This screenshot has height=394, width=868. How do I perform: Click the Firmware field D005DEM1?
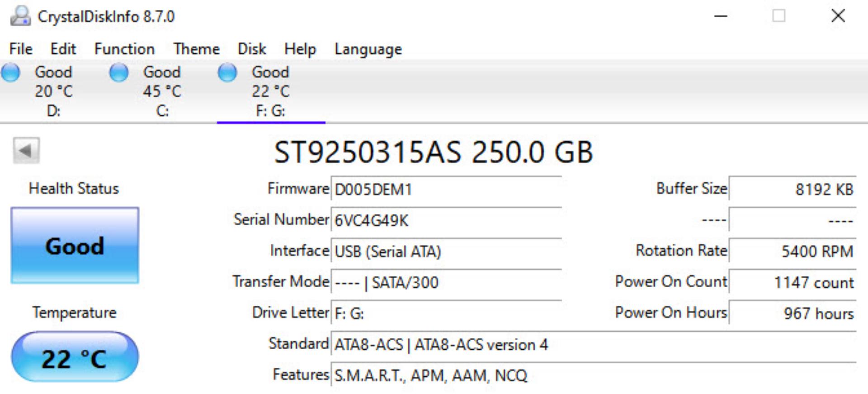(x=446, y=189)
